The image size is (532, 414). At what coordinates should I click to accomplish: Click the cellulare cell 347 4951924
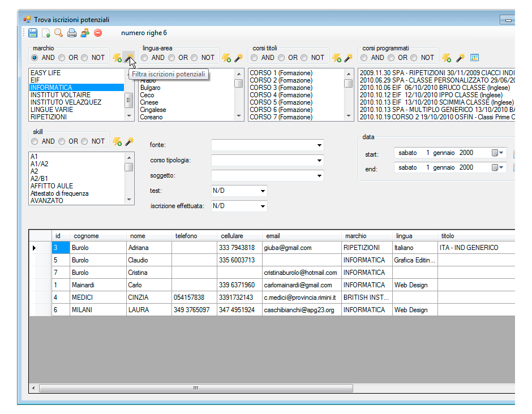[239, 310]
